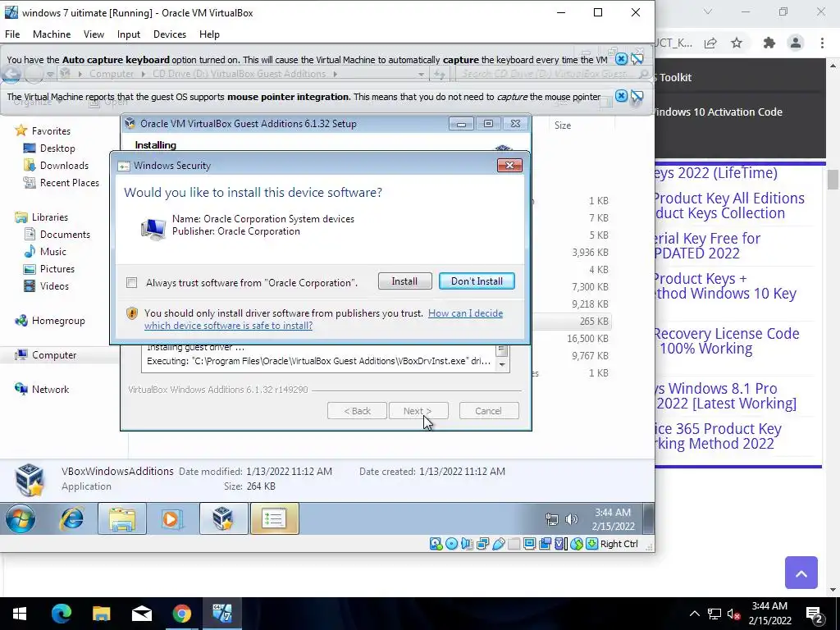
Task: Open the USB devices status bar icon
Action: (498, 544)
